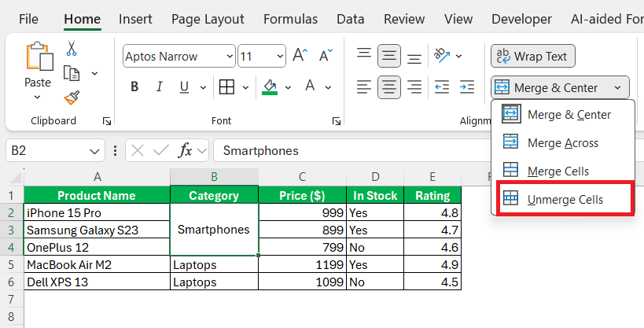Increase indent
Image resolution: width=644 pixels, height=328 pixels.
[x=467, y=87]
